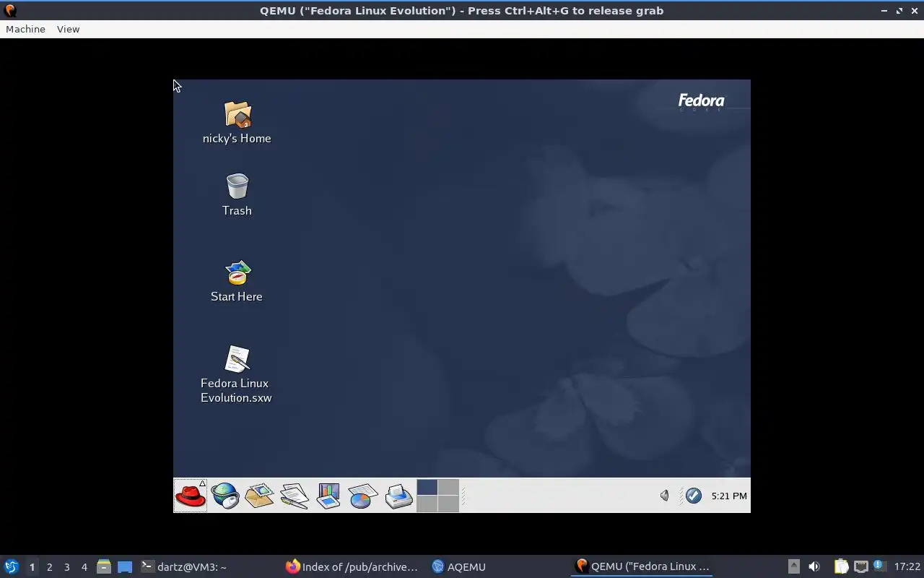The width and height of the screenshot is (924, 578).
Task: Switch to fourth guest workspace in pager
Action: point(448,504)
